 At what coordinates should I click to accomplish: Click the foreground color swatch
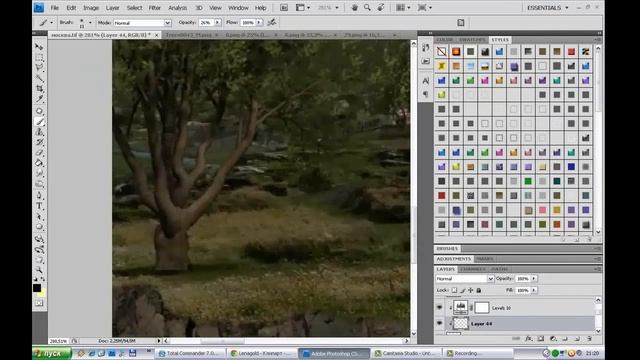click(x=37, y=288)
